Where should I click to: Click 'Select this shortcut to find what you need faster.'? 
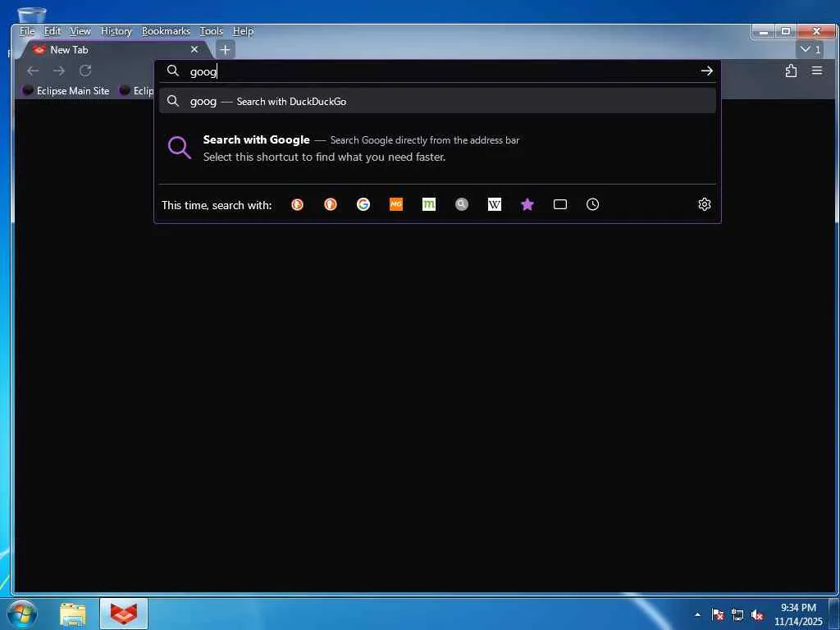point(324,157)
